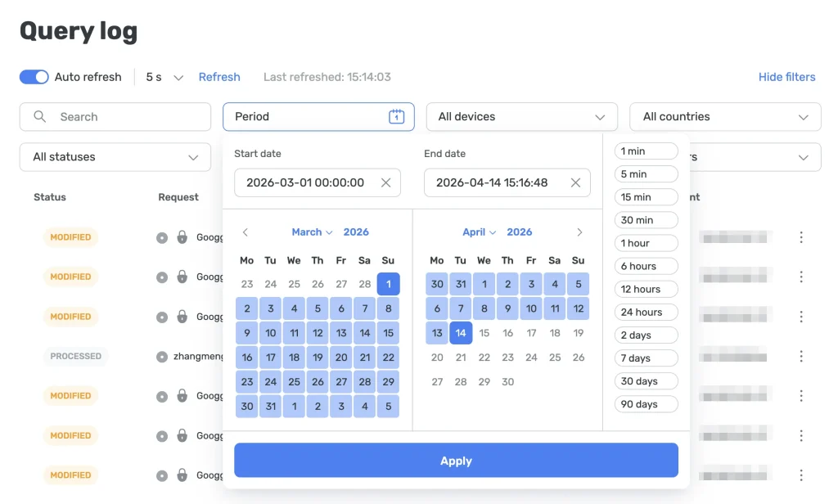Go to next month using right arrow
The width and height of the screenshot is (838, 504).
pyautogui.click(x=579, y=232)
